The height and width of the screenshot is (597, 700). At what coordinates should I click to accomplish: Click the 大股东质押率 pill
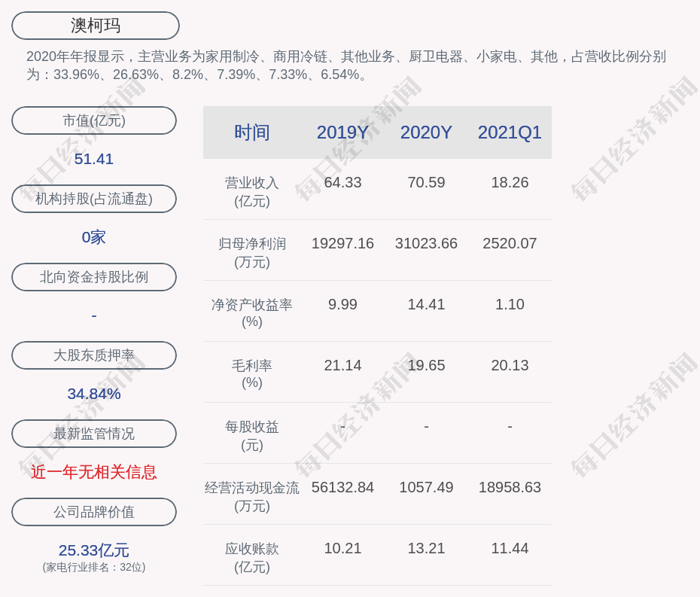coord(94,355)
